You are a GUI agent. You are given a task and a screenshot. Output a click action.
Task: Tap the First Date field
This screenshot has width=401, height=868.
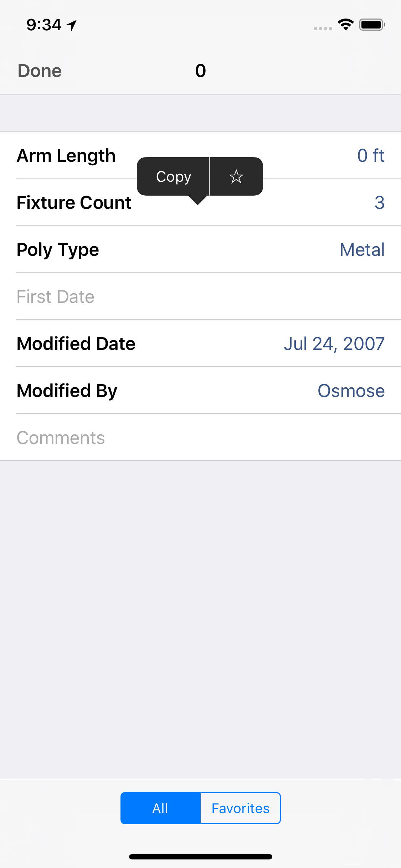(x=200, y=296)
